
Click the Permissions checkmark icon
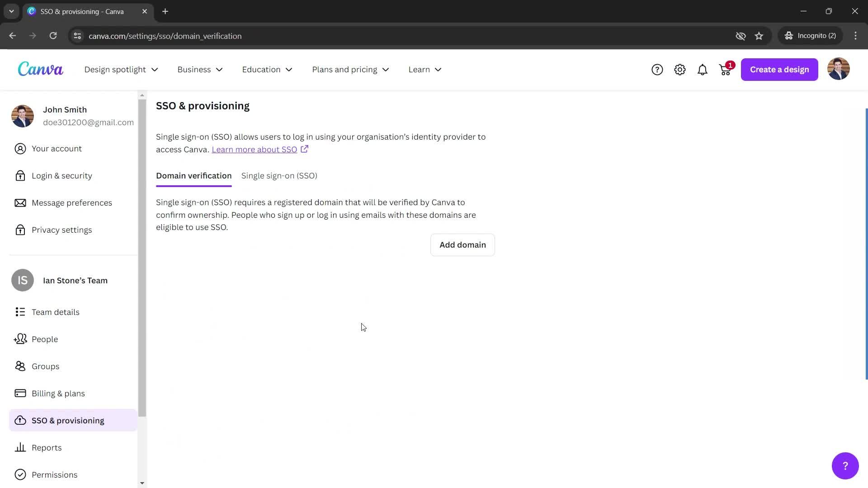click(x=20, y=475)
